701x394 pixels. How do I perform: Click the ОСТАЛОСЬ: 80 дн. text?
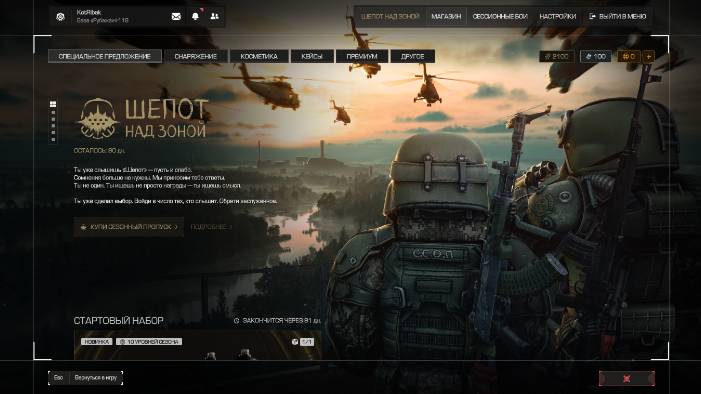coord(99,151)
